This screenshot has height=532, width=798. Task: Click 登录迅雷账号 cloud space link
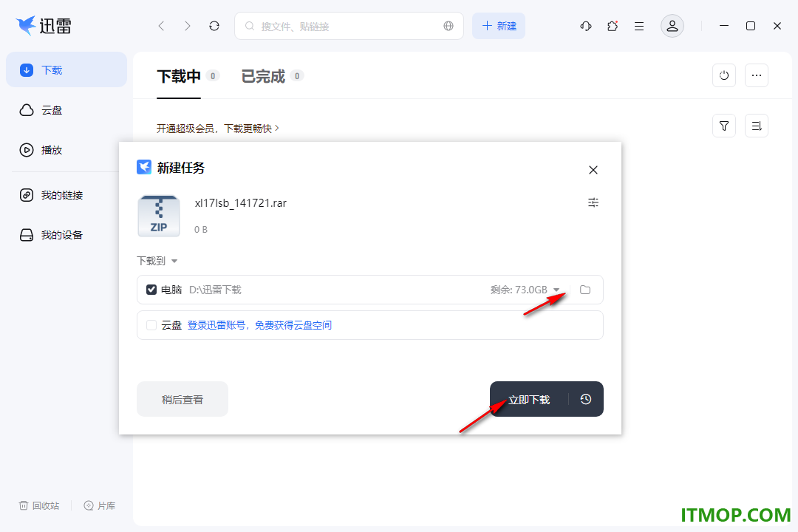tap(259, 325)
